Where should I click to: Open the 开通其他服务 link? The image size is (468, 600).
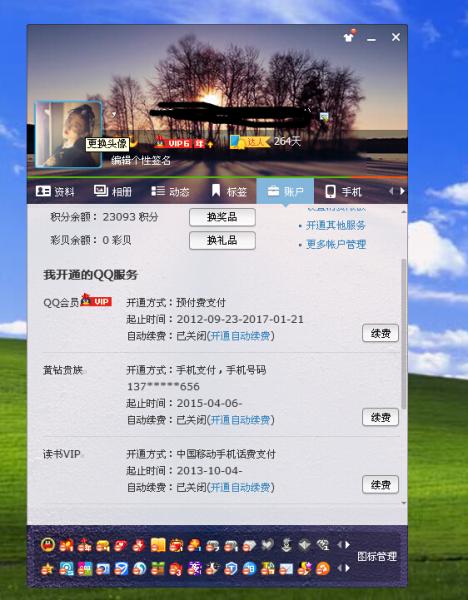336,225
